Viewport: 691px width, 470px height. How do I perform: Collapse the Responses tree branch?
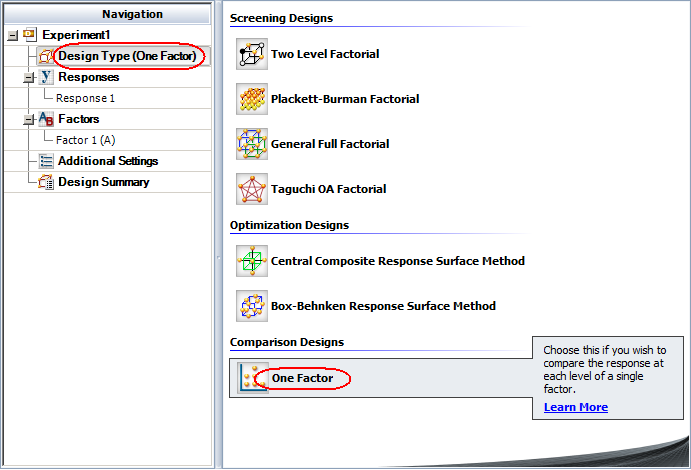click(29, 77)
